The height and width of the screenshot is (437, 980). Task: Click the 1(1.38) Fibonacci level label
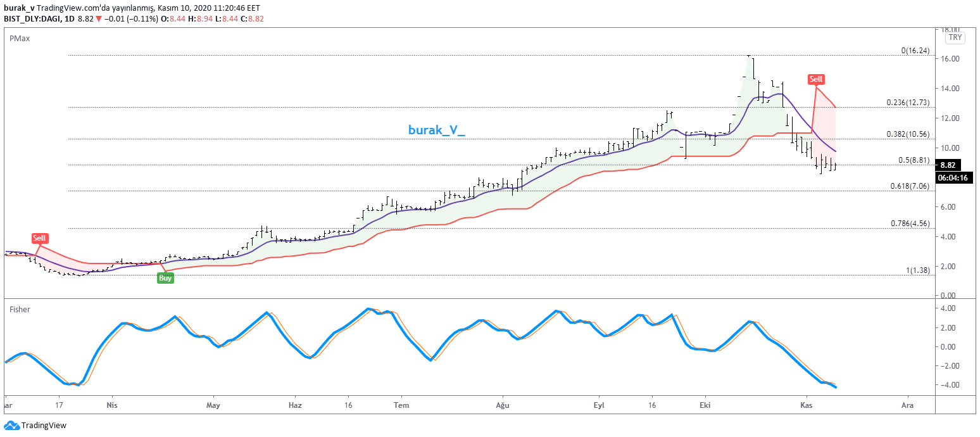(x=917, y=270)
